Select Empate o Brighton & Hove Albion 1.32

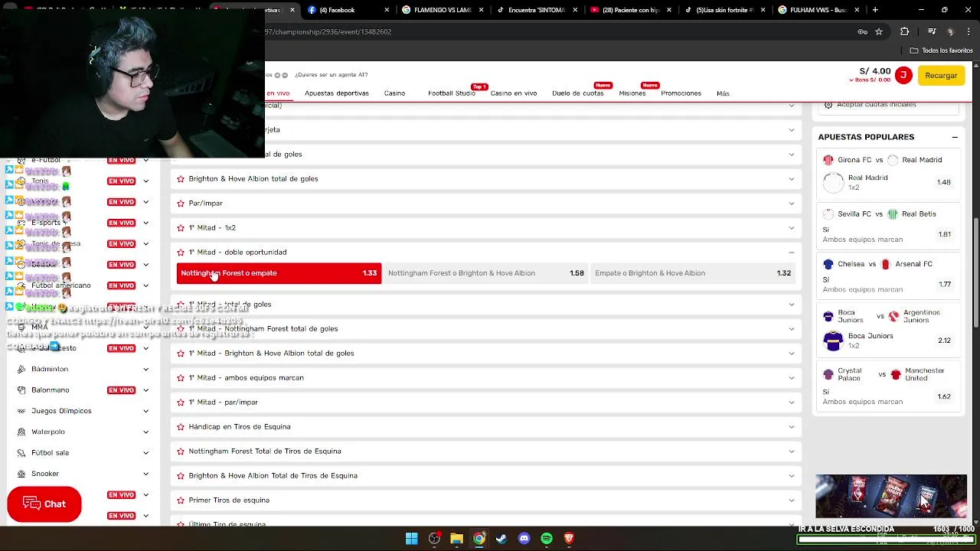coord(693,273)
